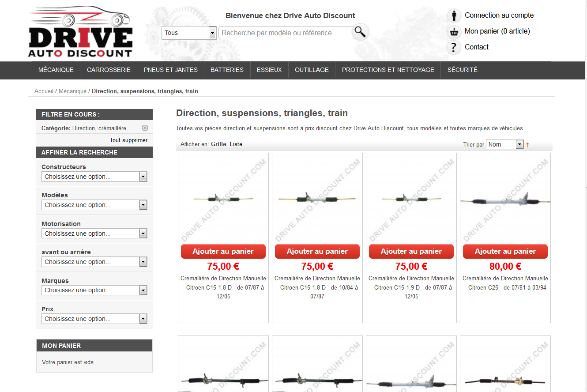This screenshot has height=392, width=587.
Task: Open Citroen C15 1.8 D 07/87 à 12/05 title
Action: 223,287
